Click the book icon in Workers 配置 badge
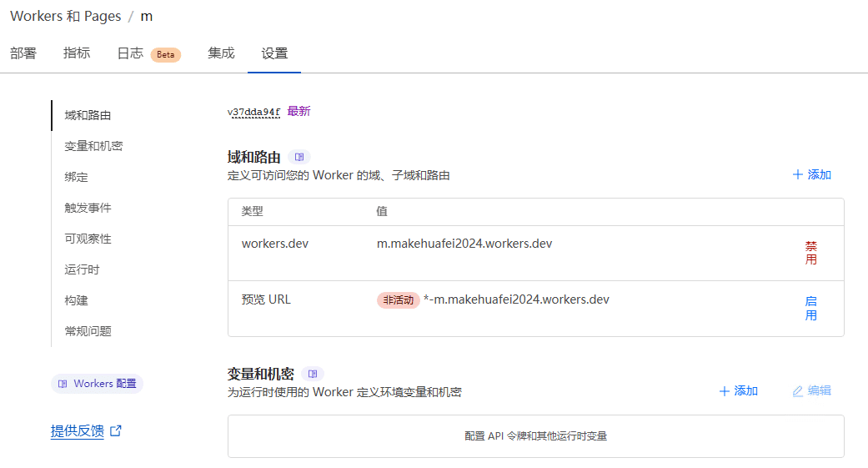 [x=63, y=384]
